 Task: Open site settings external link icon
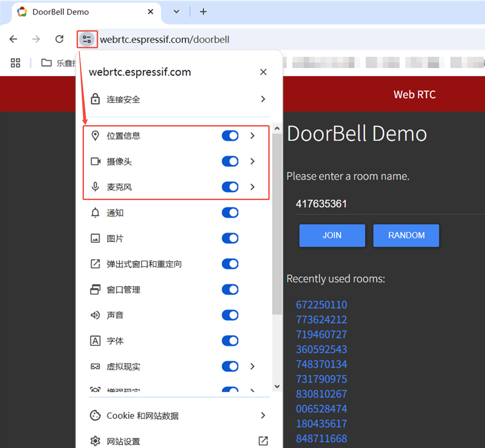click(263, 441)
